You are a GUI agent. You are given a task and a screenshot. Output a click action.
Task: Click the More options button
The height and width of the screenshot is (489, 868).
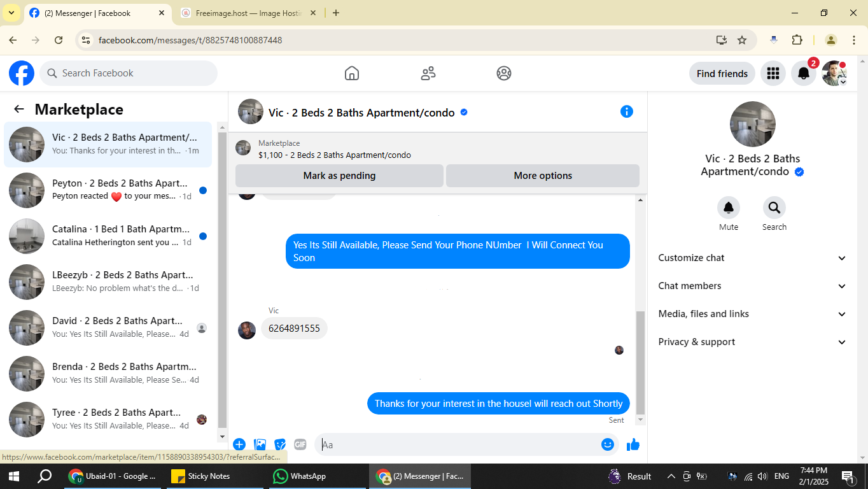pyautogui.click(x=543, y=176)
